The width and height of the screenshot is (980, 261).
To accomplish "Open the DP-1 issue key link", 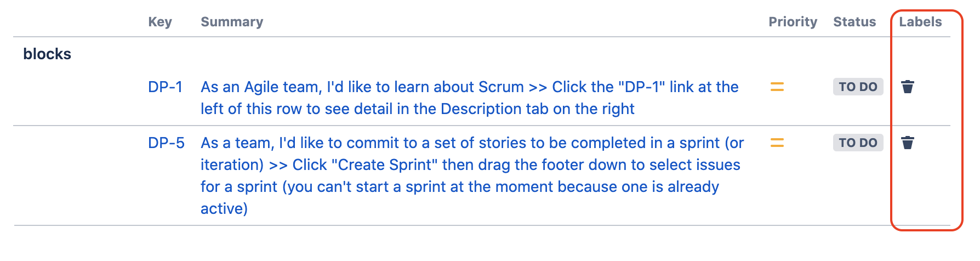I will pos(165,87).
